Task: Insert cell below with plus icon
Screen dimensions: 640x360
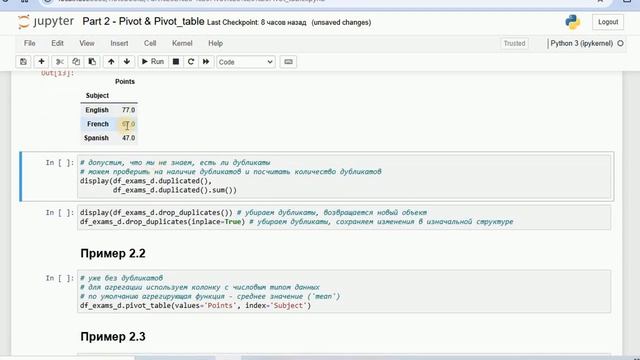Action: pyautogui.click(x=41, y=62)
